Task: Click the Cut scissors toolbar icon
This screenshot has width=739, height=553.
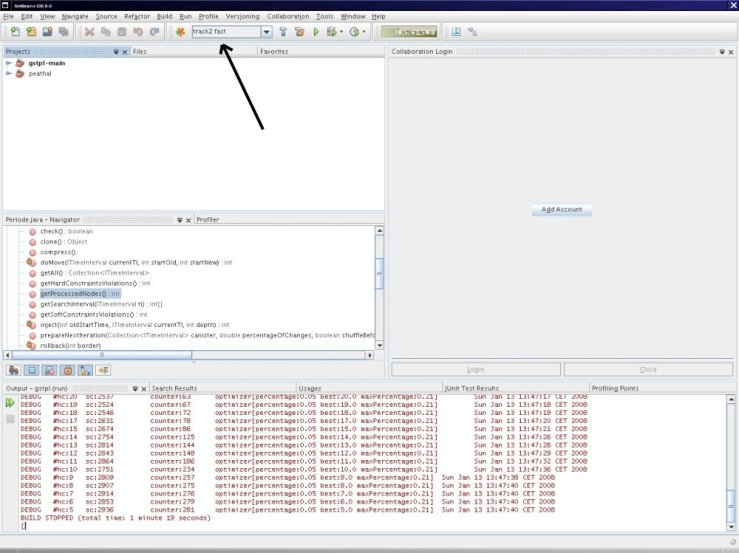Action: click(90, 32)
